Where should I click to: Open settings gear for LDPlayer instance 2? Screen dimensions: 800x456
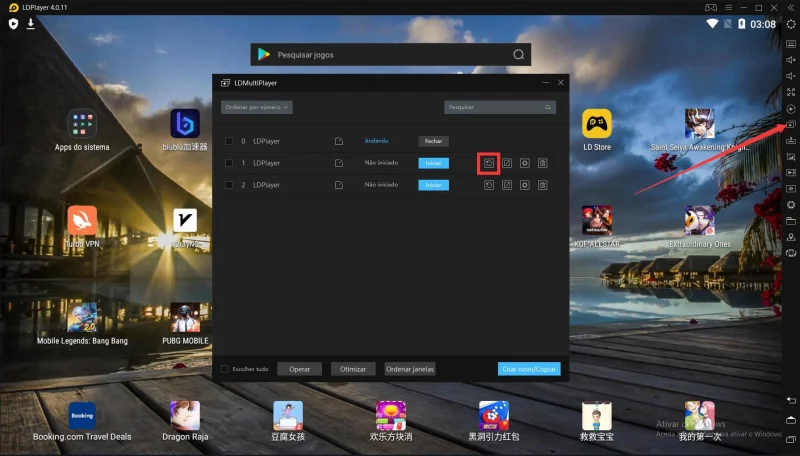pyautogui.click(x=524, y=185)
